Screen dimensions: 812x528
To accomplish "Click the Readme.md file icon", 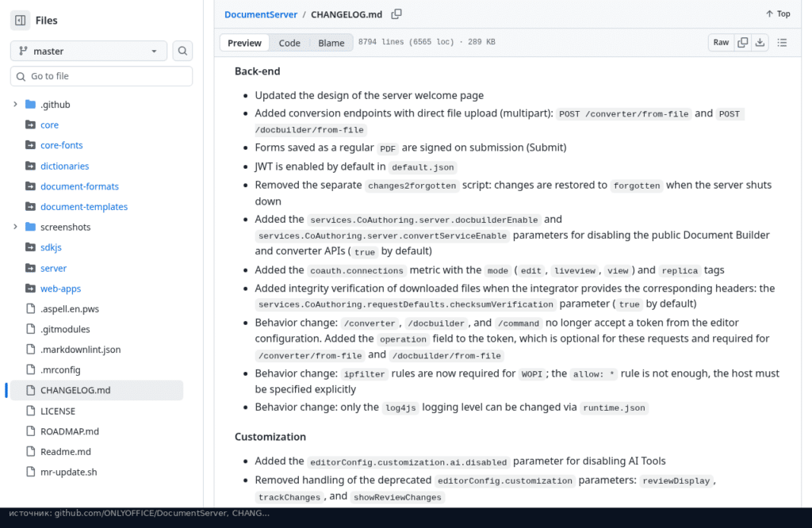I will pyautogui.click(x=31, y=451).
